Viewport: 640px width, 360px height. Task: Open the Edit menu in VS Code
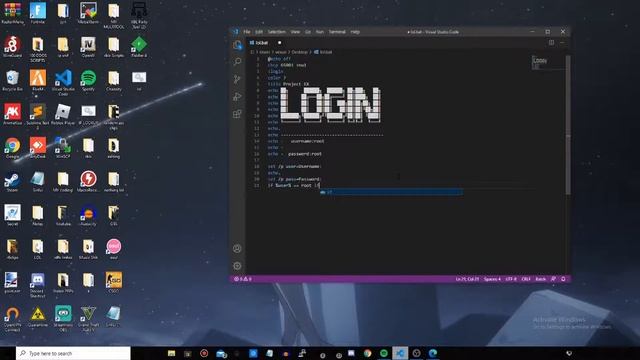tap(259, 32)
